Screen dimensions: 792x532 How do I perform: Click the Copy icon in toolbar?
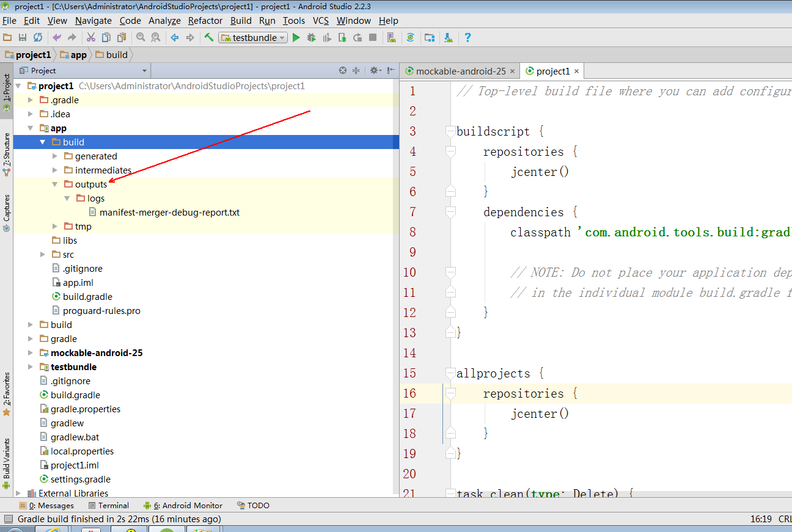pyautogui.click(x=106, y=37)
